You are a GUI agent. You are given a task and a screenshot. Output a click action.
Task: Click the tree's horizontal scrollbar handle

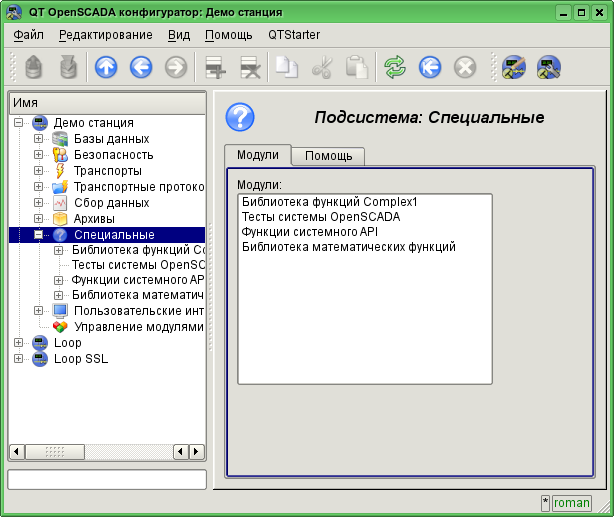[x=55, y=452]
